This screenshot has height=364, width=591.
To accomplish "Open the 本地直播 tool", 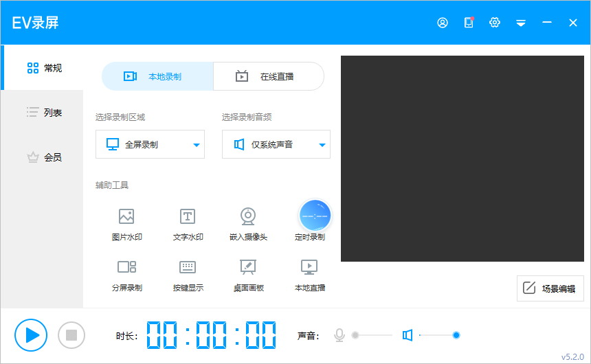I will pos(309,275).
